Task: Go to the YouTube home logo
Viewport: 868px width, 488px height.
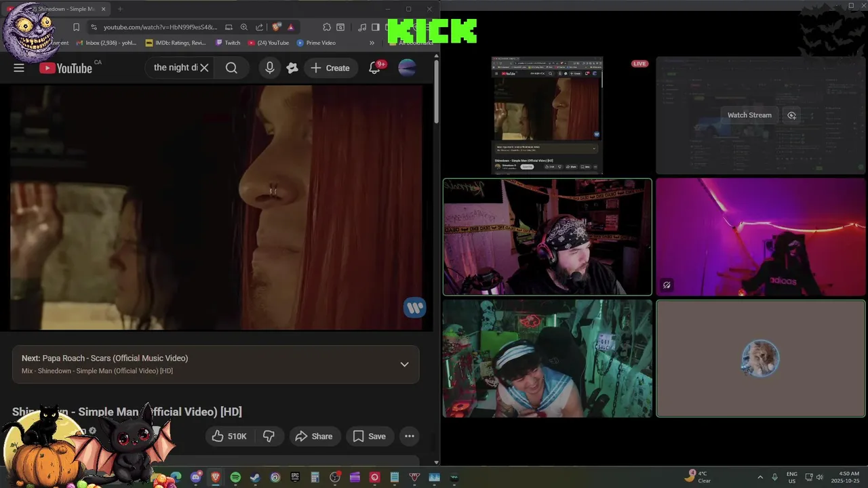Action: 66,68
